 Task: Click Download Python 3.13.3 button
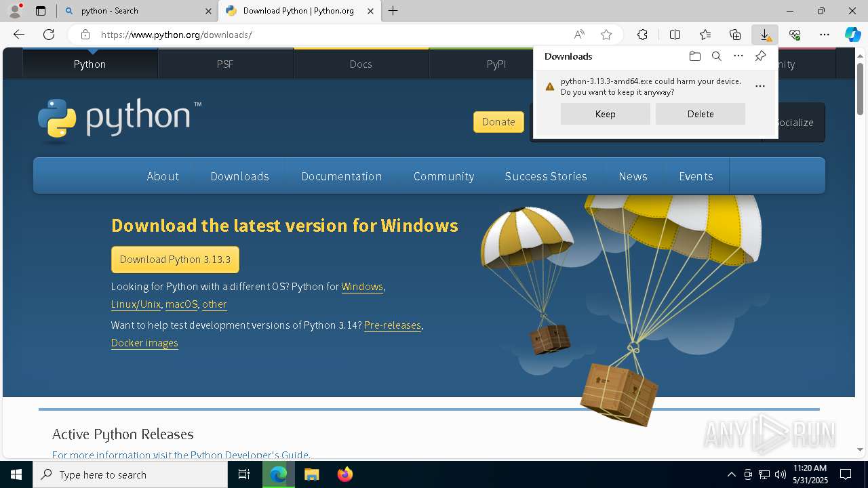pyautogui.click(x=175, y=260)
